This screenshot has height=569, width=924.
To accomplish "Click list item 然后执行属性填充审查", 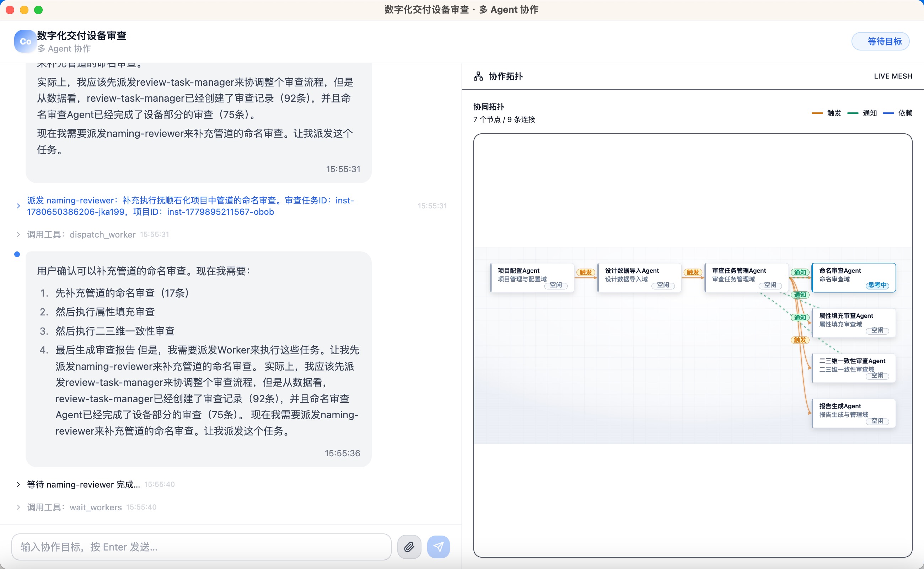I will click(105, 312).
